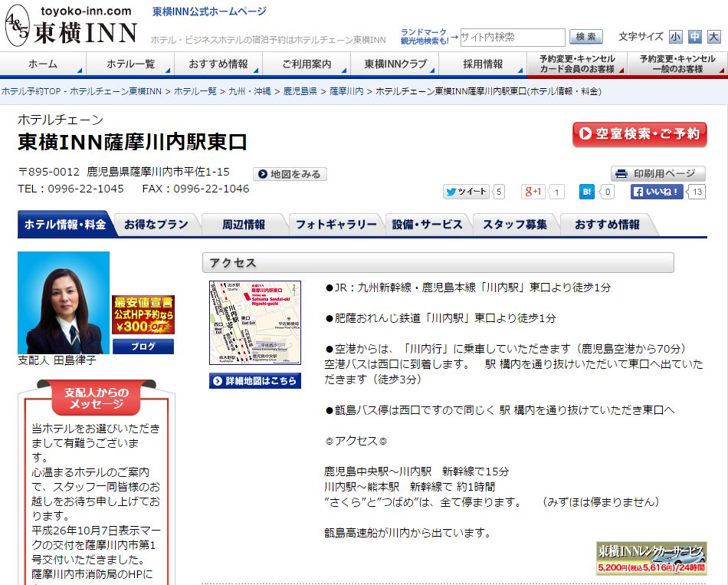
Task: Click the Tweet count 5
Action: pyautogui.click(x=499, y=192)
